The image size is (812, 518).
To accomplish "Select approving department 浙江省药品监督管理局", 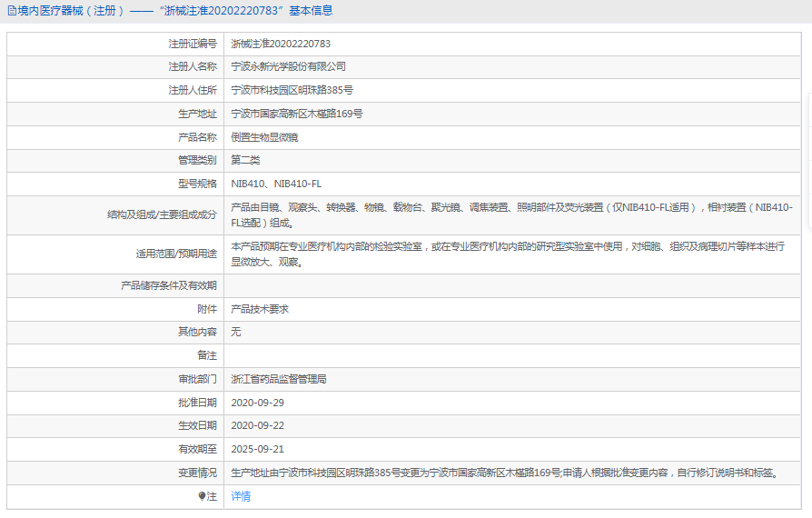I will point(279,379).
